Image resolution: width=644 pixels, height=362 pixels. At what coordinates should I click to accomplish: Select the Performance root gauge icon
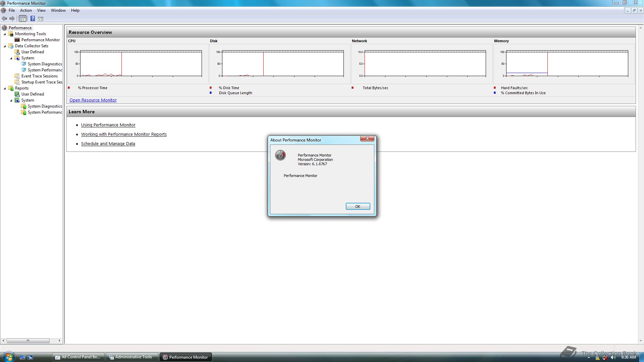point(4,28)
